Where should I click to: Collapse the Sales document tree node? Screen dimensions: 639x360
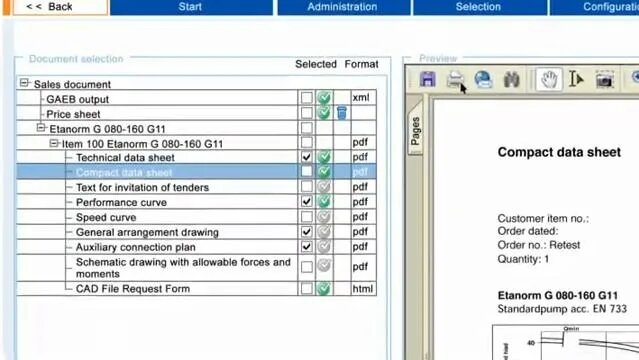[x=24, y=83]
